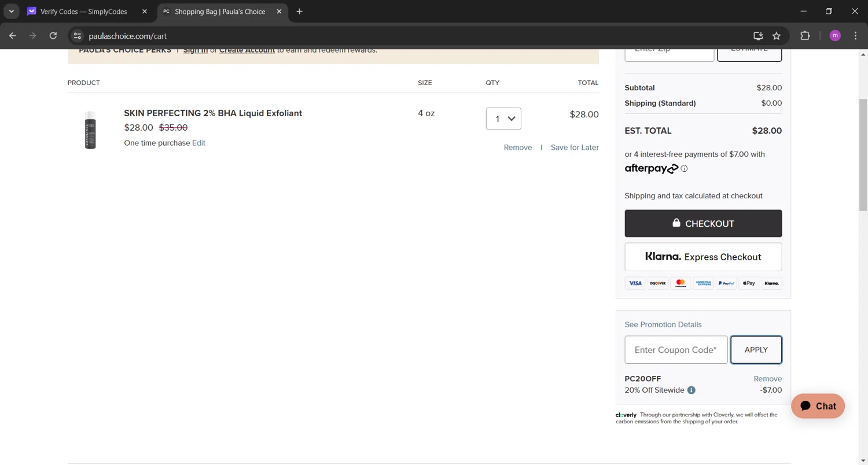
Task: Click the page vertical scrollbar
Action: pos(863,154)
